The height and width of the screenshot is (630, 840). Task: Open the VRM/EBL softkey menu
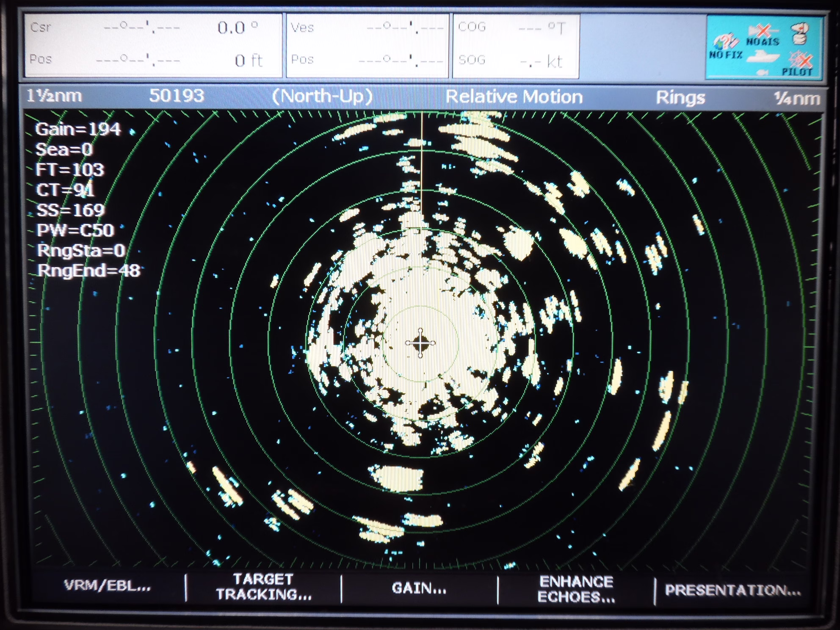coord(107,586)
